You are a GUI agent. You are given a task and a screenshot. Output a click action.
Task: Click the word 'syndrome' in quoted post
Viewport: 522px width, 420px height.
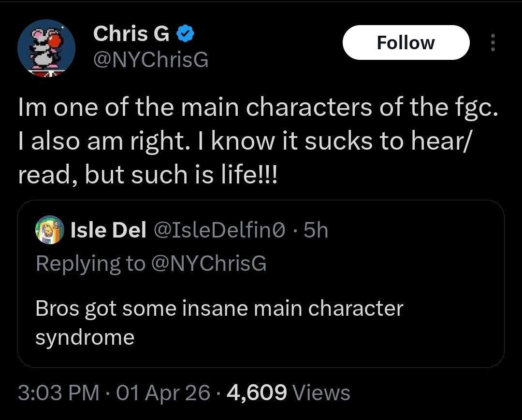[x=85, y=338]
